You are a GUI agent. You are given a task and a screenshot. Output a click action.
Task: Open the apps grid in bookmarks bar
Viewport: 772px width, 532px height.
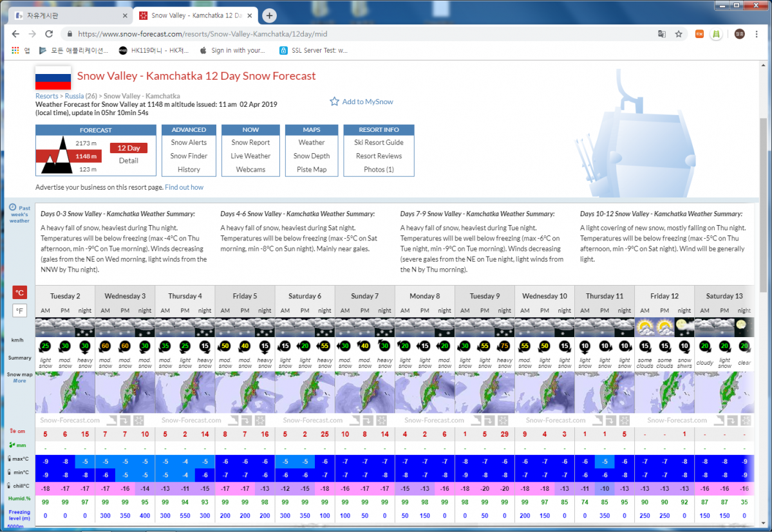click(15, 50)
